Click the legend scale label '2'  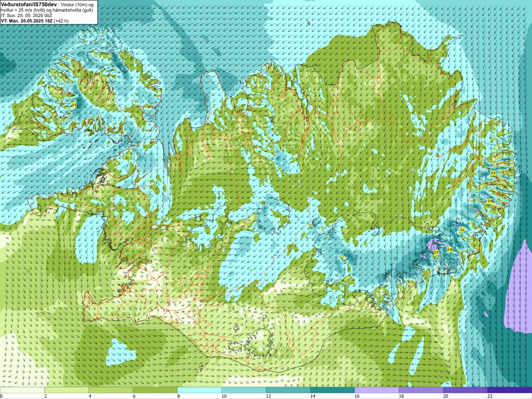click(46, 396)
